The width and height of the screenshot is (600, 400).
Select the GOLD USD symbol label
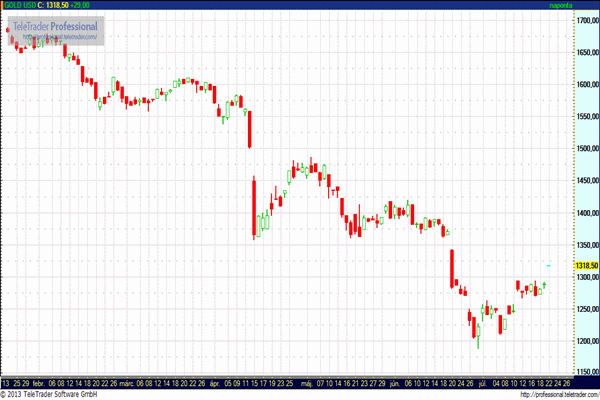tap(19, 5)
